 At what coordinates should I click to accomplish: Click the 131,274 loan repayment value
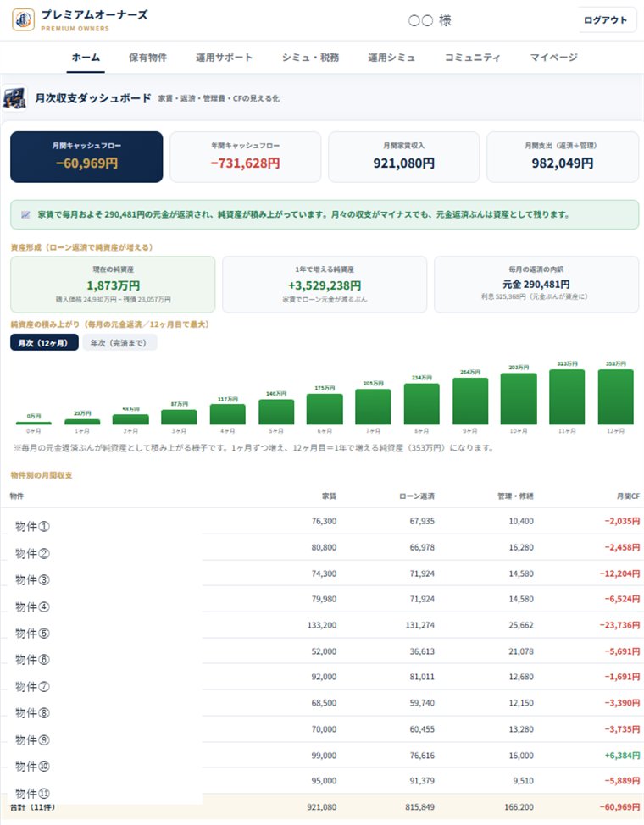pos(420,625)
